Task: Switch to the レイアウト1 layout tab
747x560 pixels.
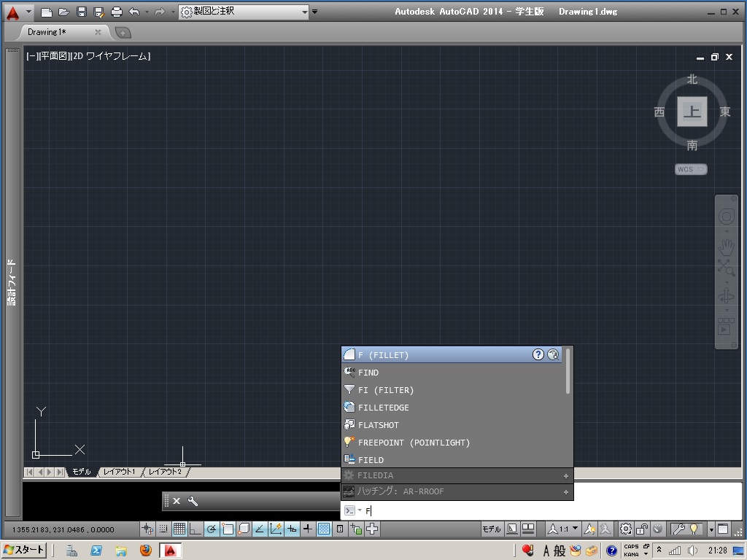Action: (x=119, y=472)
